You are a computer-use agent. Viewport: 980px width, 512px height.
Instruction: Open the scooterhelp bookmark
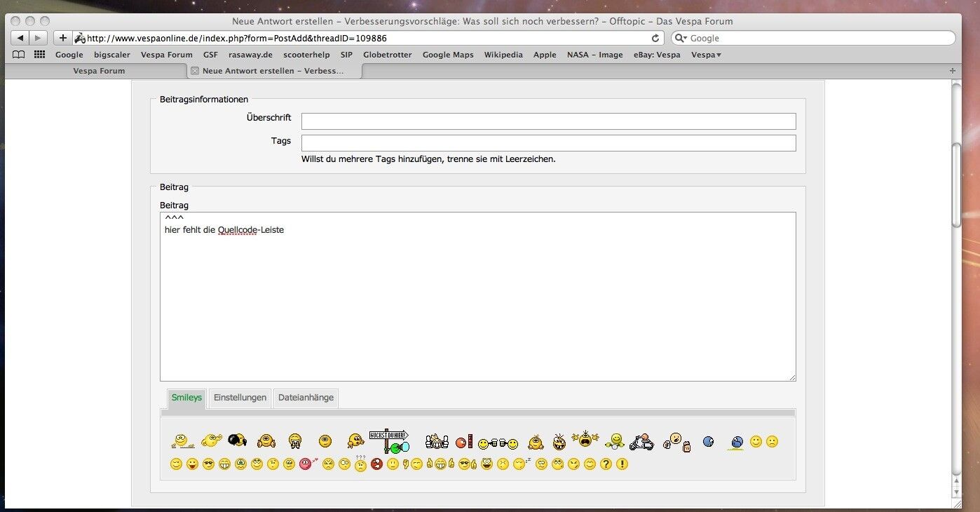[x=306, y=55]
